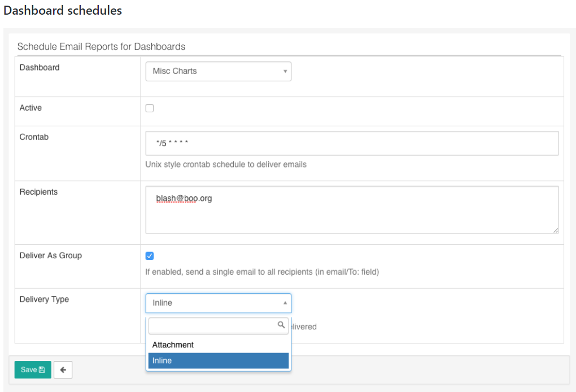Uncheck the Deliver As Group checkbox
Viewport: 576px width, 392px height.
click(150, 256)
